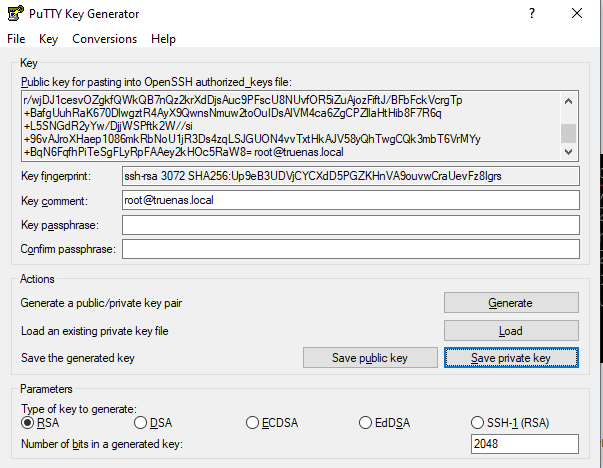This screenshot has width=603, height=468.
Task: Focus the Key passphrase field
Action: click(351, 225)
